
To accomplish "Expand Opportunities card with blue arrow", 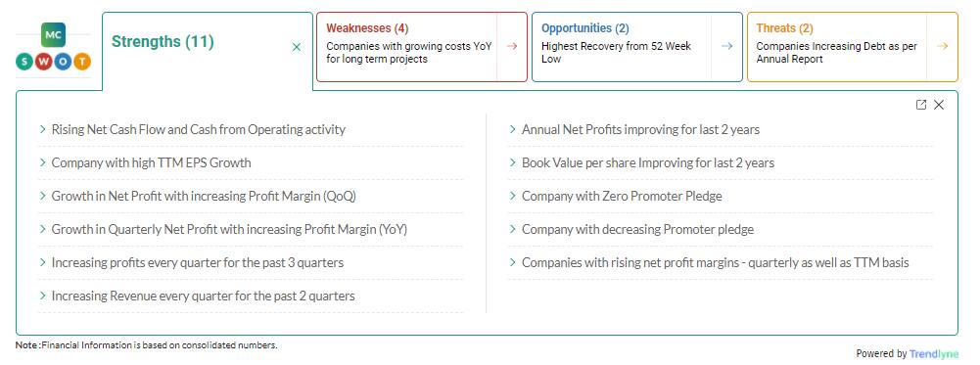I will point(726,46).
